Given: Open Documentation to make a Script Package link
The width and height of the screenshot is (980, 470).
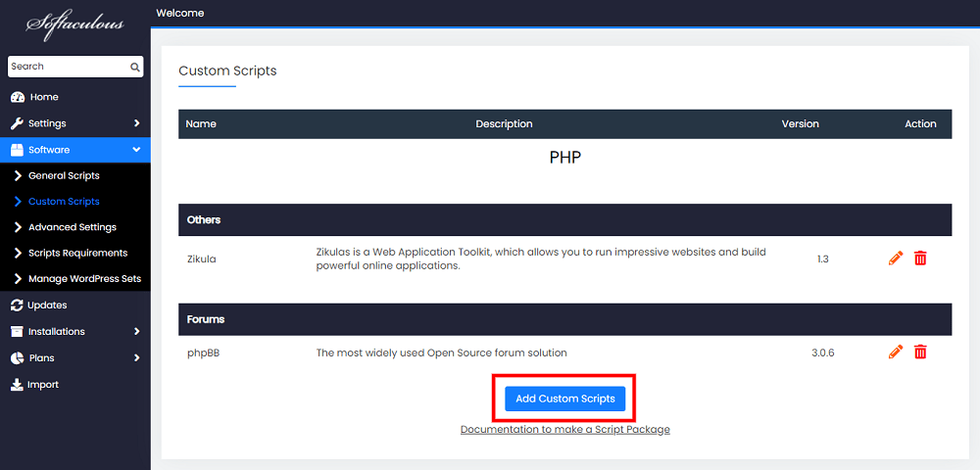Looking at the screenshot, I should [x=565, y=430].
